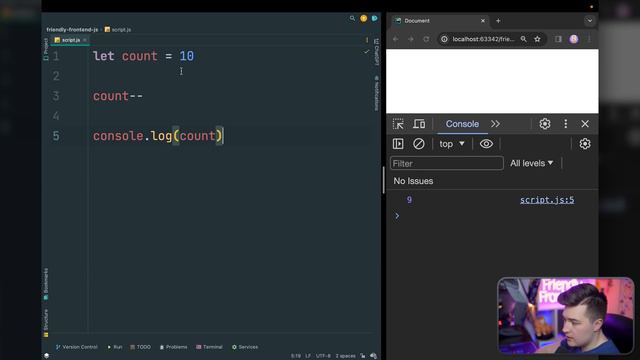Click the yellow updates icon in IDE toolbar
The image size is (640, 360).
[363, 18]
